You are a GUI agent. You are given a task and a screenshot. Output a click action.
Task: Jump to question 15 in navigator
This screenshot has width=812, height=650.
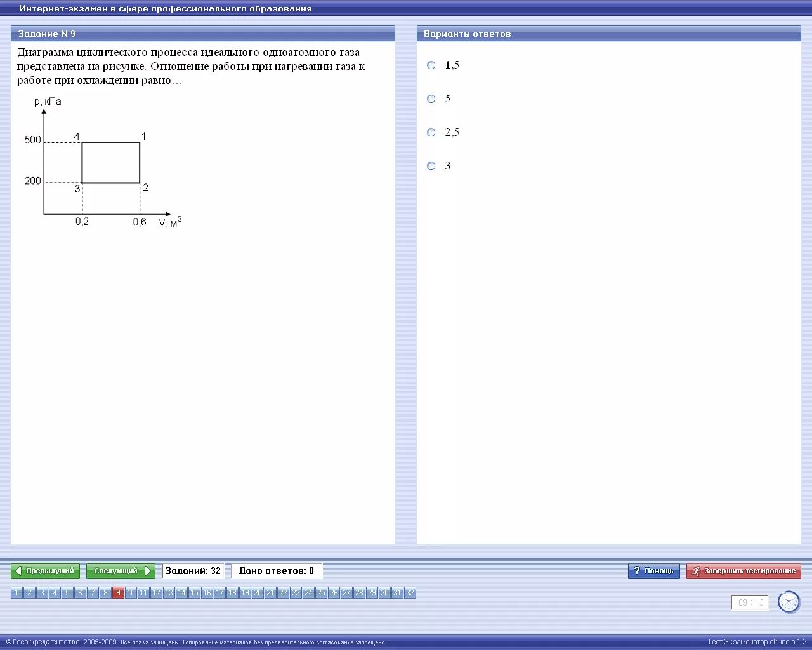coord(194,593)
